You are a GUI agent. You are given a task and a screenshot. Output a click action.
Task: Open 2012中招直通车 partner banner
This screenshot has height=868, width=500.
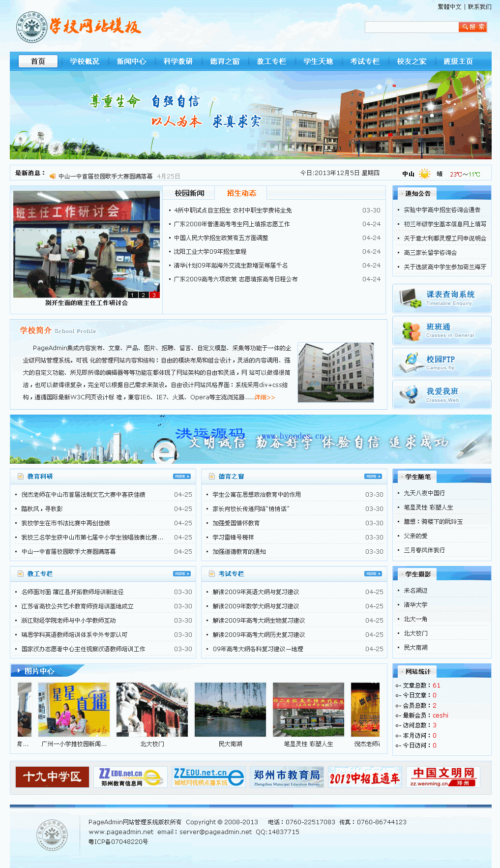[365, 777]
